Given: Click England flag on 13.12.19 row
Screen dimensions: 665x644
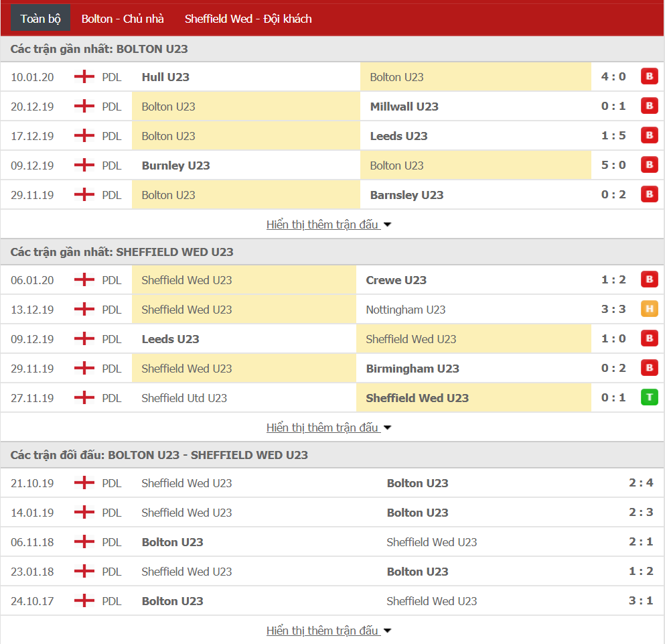Looking at the screenshot, I should (x=84, y=309).
